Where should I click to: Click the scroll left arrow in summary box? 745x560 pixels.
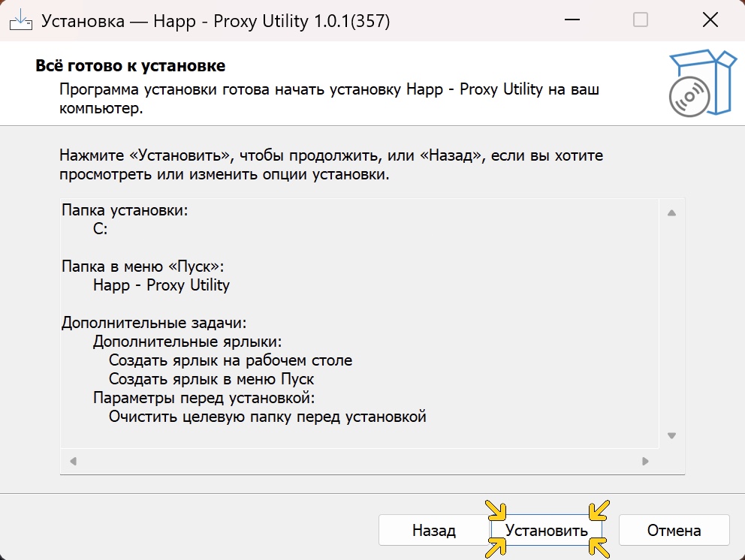pyautogui.click(x=74, y=461)
